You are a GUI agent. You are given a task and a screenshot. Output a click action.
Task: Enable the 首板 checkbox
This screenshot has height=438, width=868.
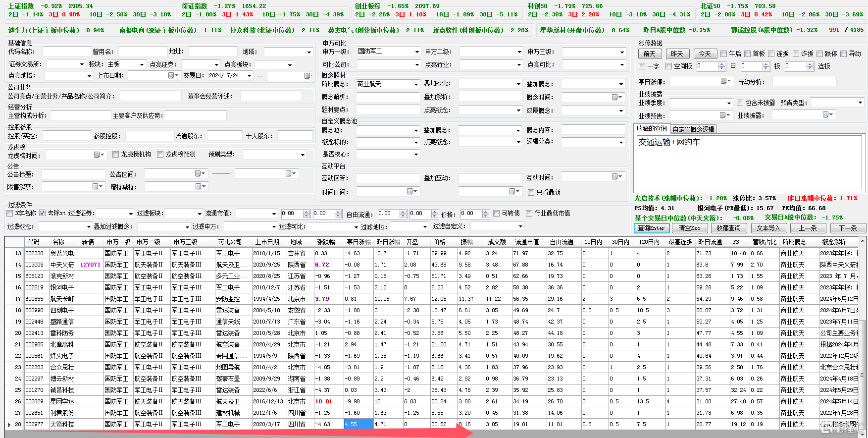coord(747,54)
